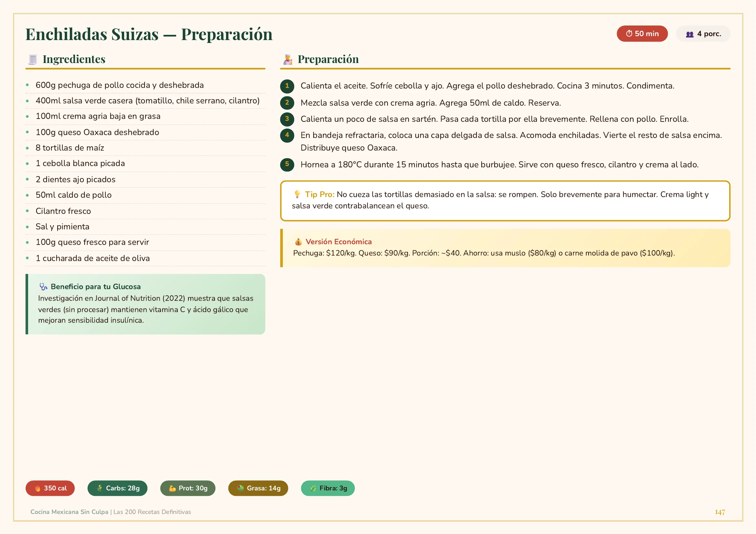Click the Carbs: 28g badge

[x=118, y=488]
